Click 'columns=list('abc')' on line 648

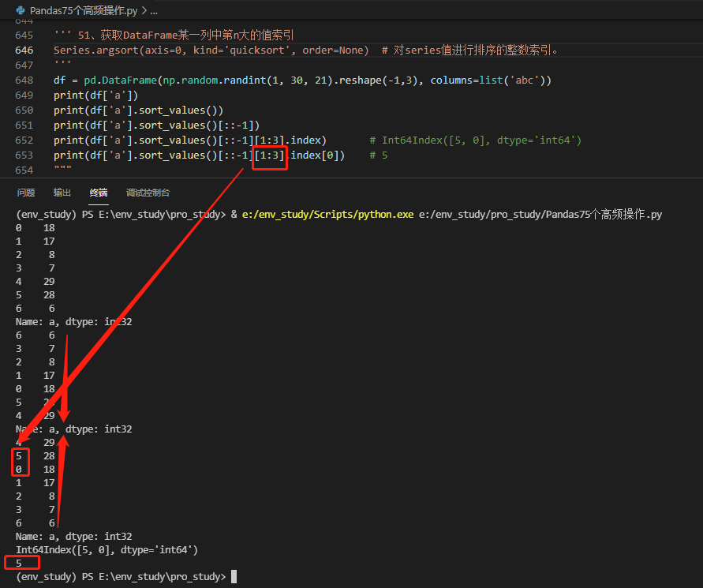coord(488,81)
